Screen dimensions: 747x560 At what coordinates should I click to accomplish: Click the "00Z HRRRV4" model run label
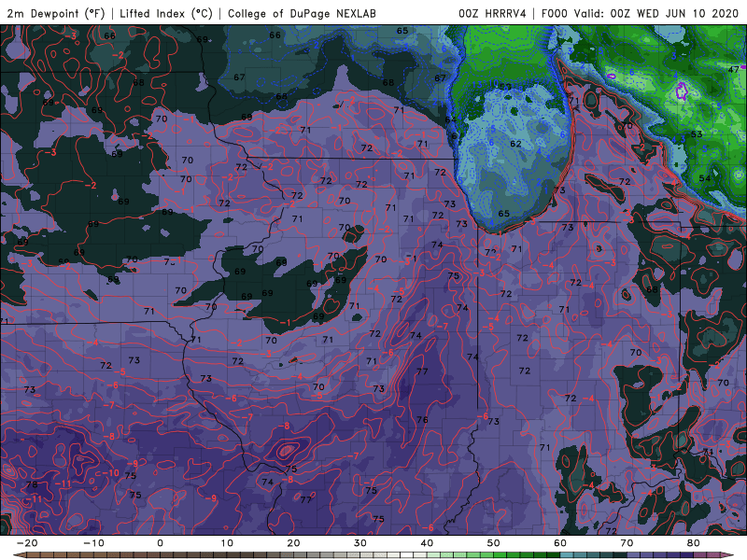[x=493, y=13]
